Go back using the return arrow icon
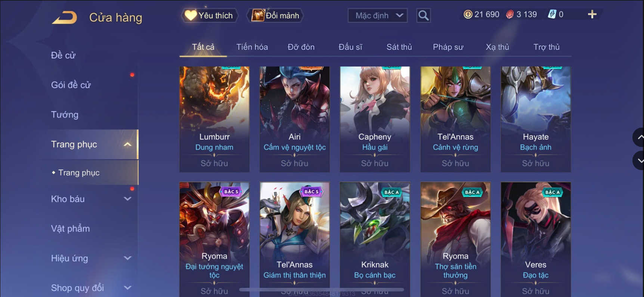The height and width of the screenshot is (297, 644). click(x=64, y=17)
